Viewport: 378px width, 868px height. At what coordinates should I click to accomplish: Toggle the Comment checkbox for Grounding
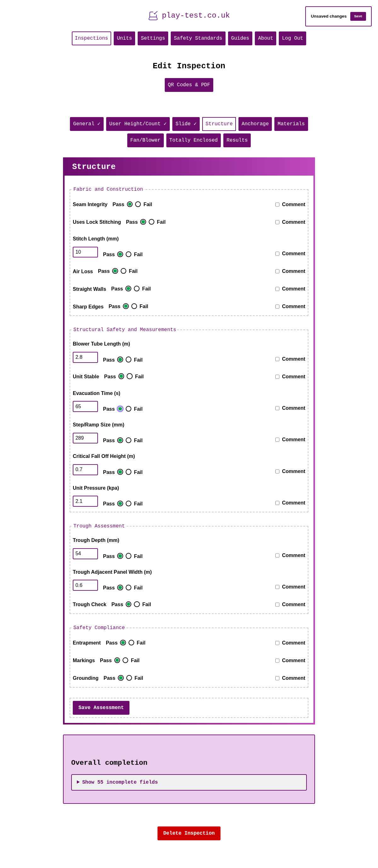(278, 678)
